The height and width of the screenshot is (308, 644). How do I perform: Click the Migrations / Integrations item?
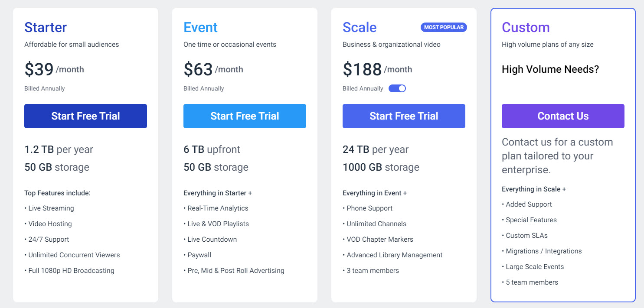[543, 251]
